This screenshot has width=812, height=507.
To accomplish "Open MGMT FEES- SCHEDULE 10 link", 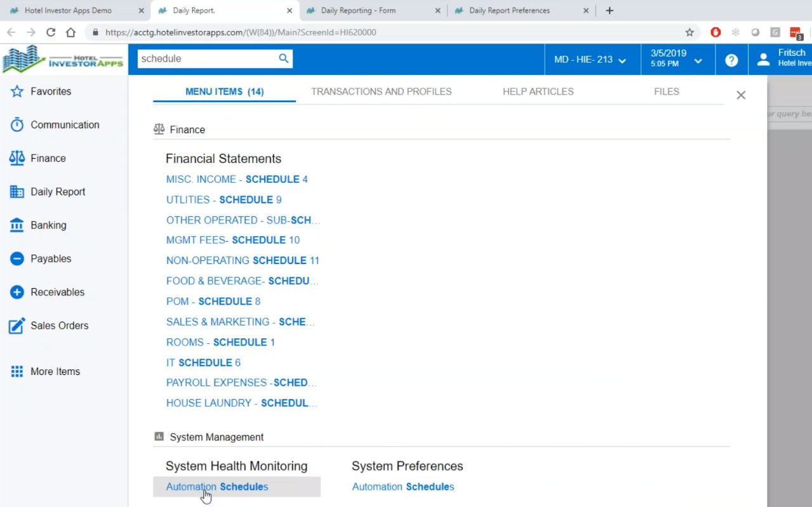I will tap(233, 240).
